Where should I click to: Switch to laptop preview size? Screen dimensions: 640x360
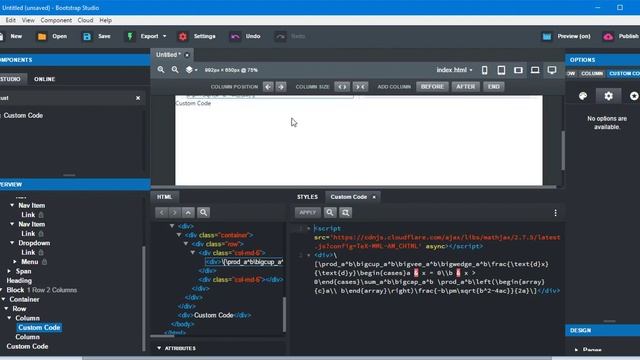535,70
